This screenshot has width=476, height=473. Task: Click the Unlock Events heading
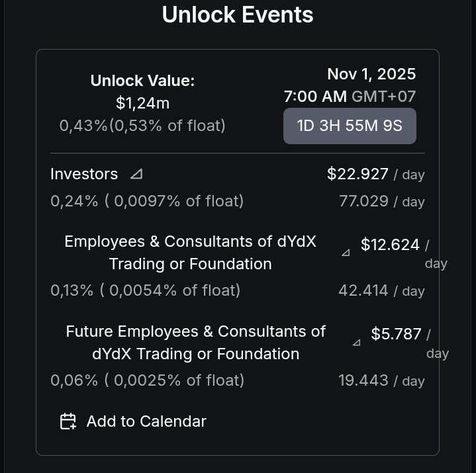238,15
